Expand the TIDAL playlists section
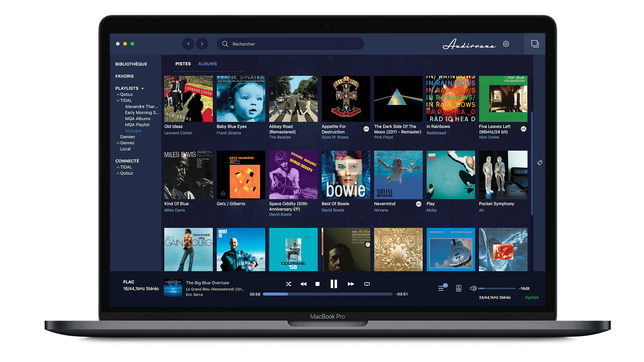This screenshot has width=644, height=362. click(118, 100)
